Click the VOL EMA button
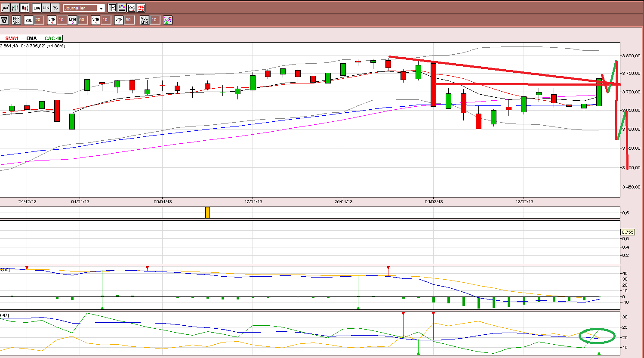 point(145,20)
